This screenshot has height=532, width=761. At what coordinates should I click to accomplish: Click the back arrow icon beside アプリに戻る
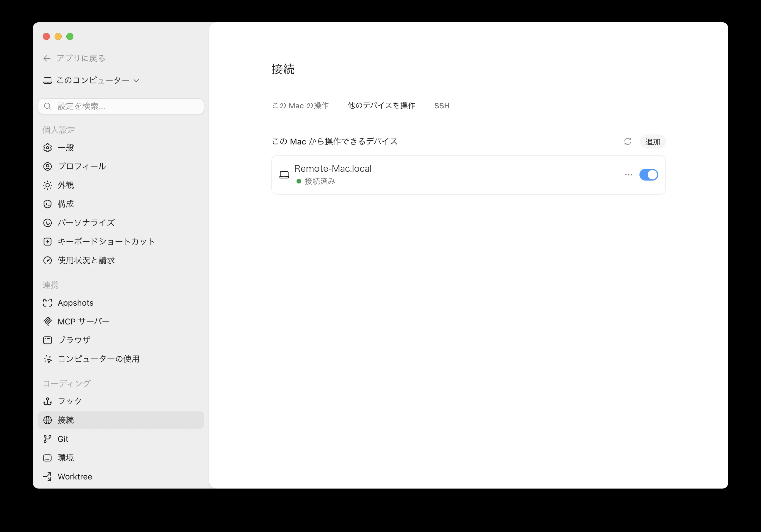[47, 58]
